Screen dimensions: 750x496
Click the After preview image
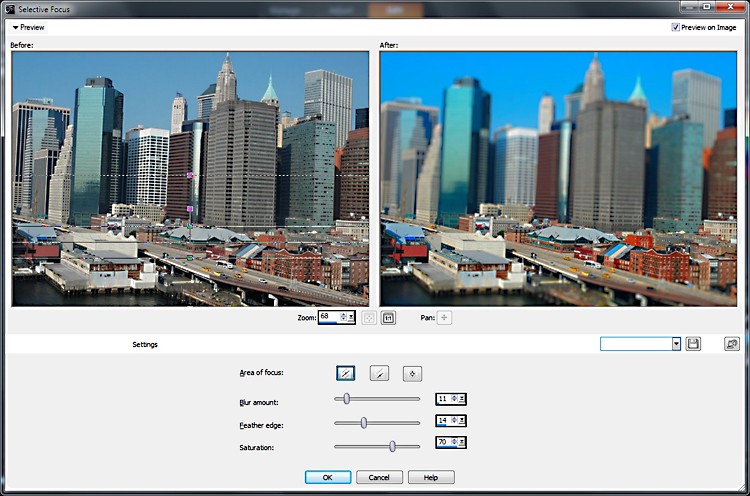558,178
